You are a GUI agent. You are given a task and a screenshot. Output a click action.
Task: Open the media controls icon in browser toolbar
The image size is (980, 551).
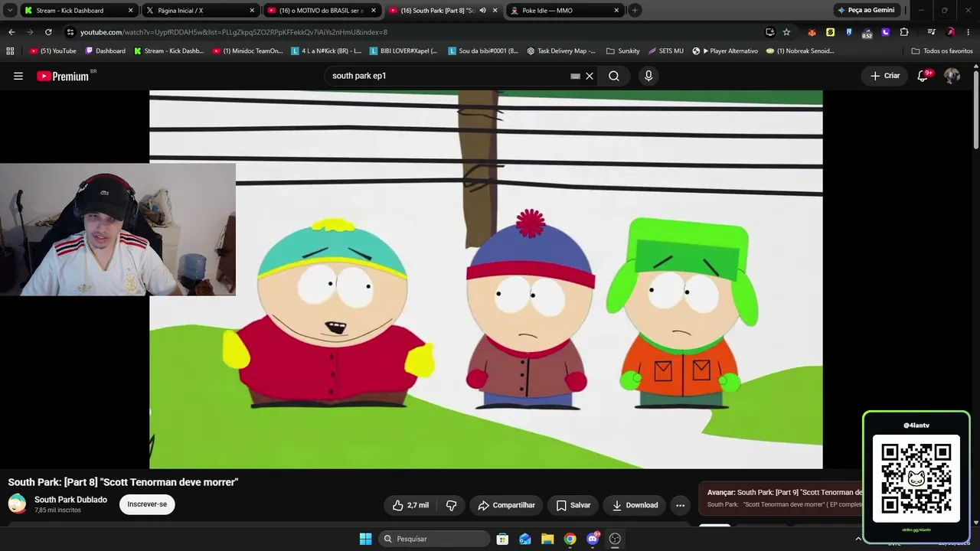[x=931, y=32]
